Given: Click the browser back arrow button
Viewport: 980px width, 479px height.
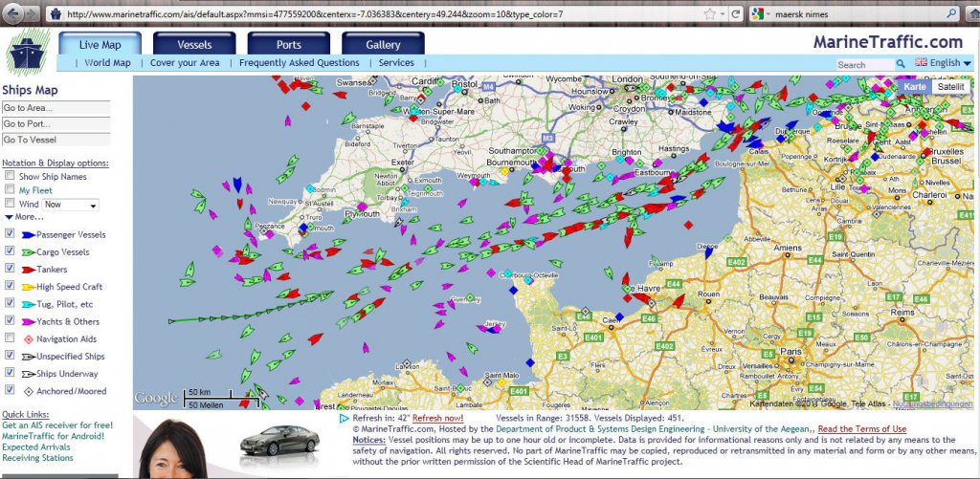Looking at the screenshot, I should 11,13.
